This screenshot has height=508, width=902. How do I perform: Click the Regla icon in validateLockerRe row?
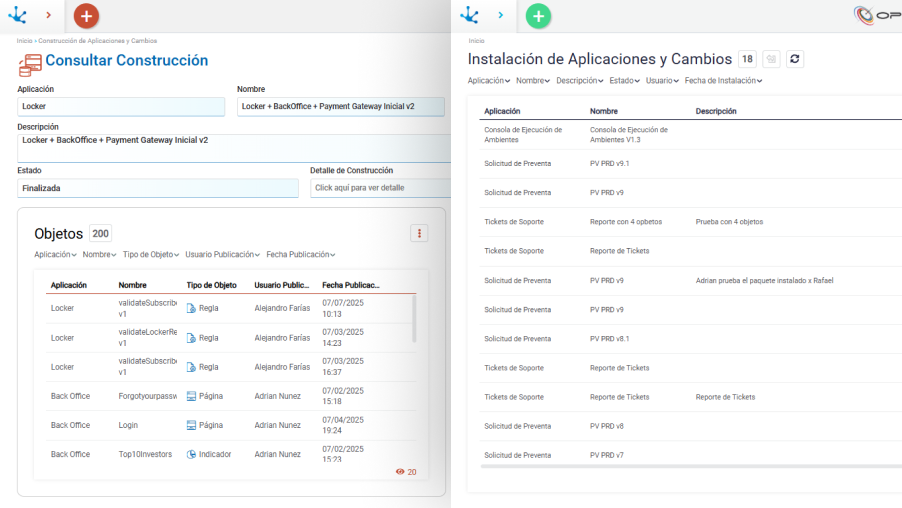(x=191, y=338)
